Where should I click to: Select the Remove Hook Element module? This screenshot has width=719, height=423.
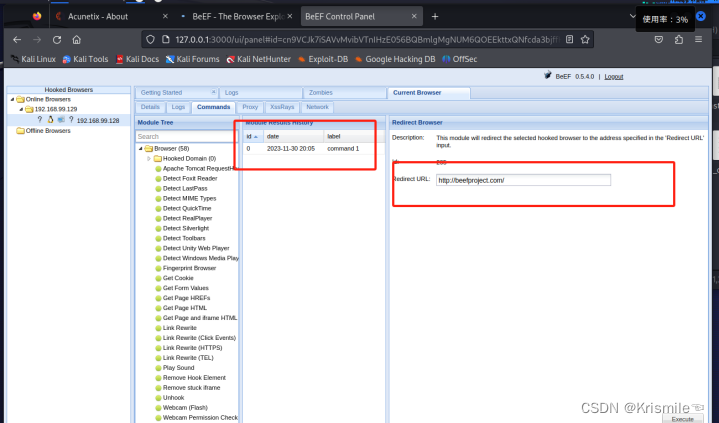pyautogui.click(x=194, y=378)
